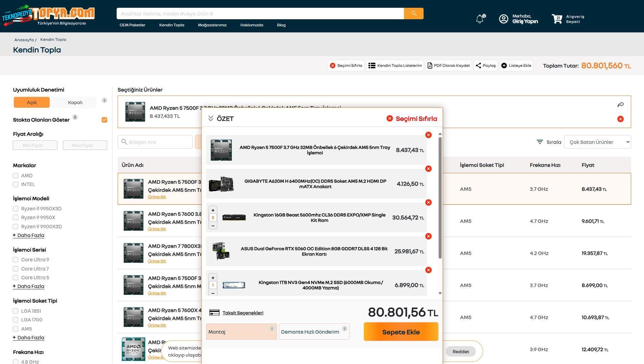The image size is (644, 364).
Task: Click the orange search magnifier button
Action: 413,14
